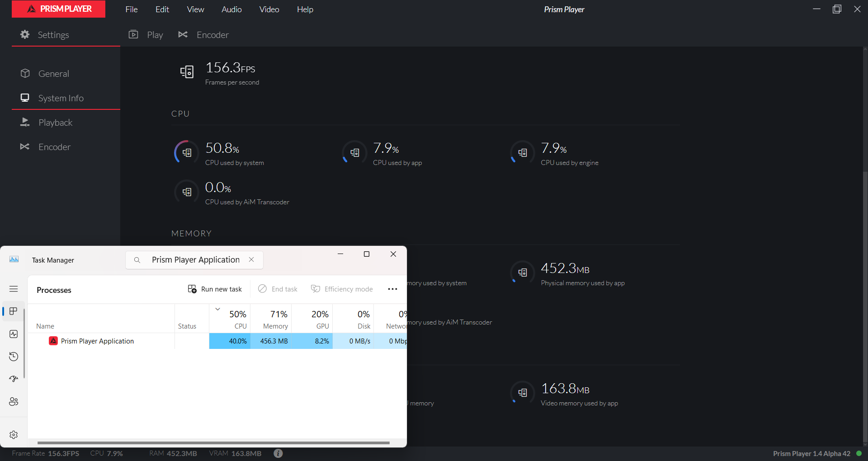Screen dimensions: 868x461
Task: Clear the Task Manager search text
Action: tap(251, 259)
